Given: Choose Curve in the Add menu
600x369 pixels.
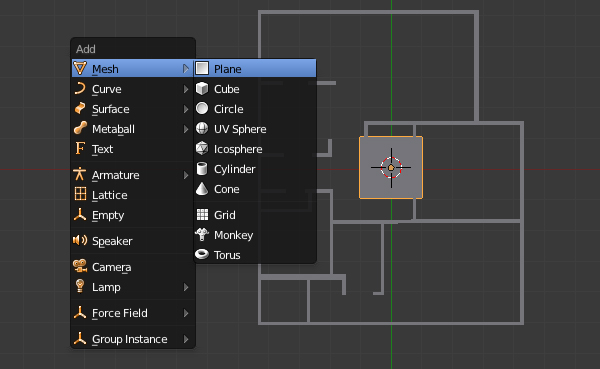Looking at the screenshot, I should click(x=133, y=89).
